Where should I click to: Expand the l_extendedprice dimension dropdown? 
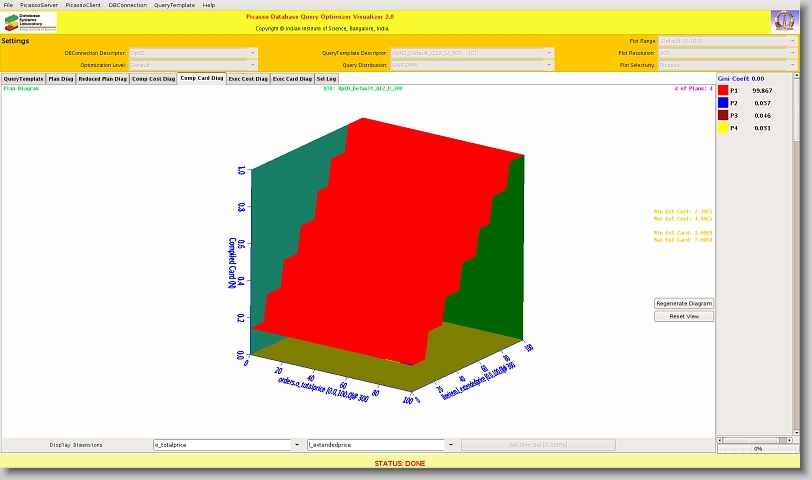(450, 445)
